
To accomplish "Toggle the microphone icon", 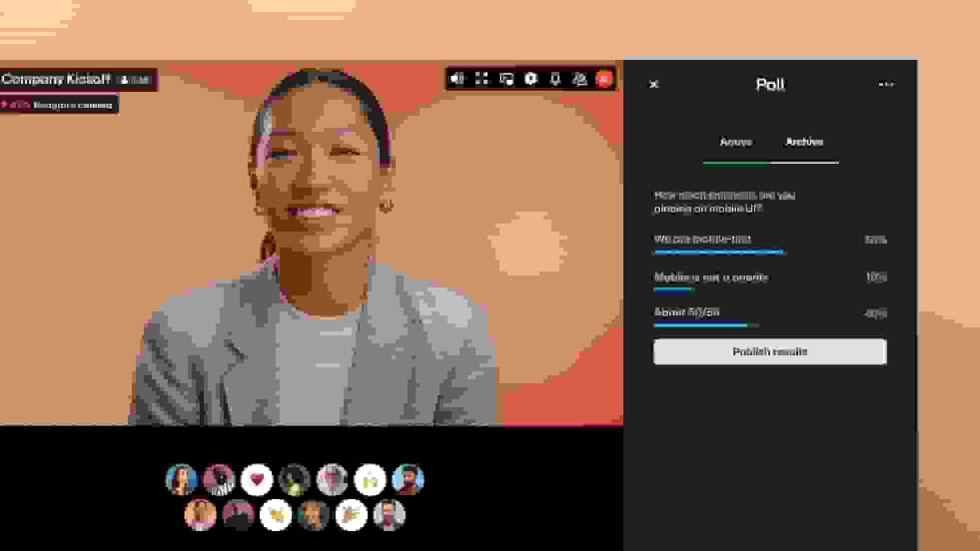I will point(555,79).
